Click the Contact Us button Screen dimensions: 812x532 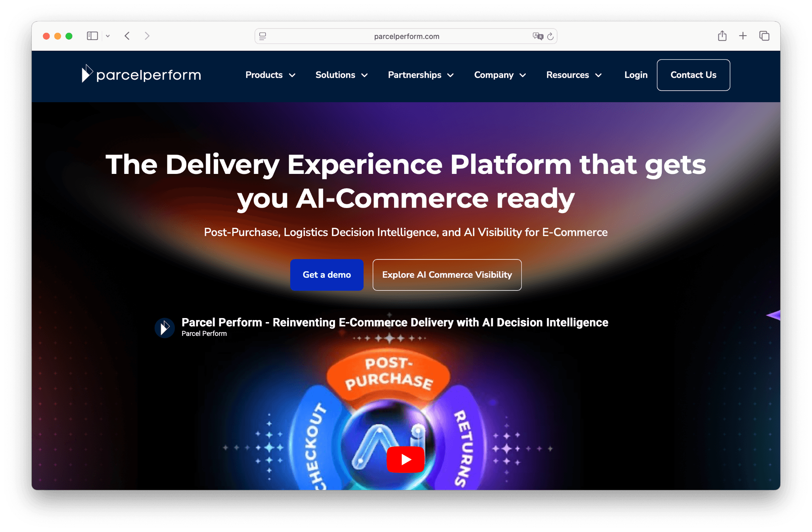point(693,75)
